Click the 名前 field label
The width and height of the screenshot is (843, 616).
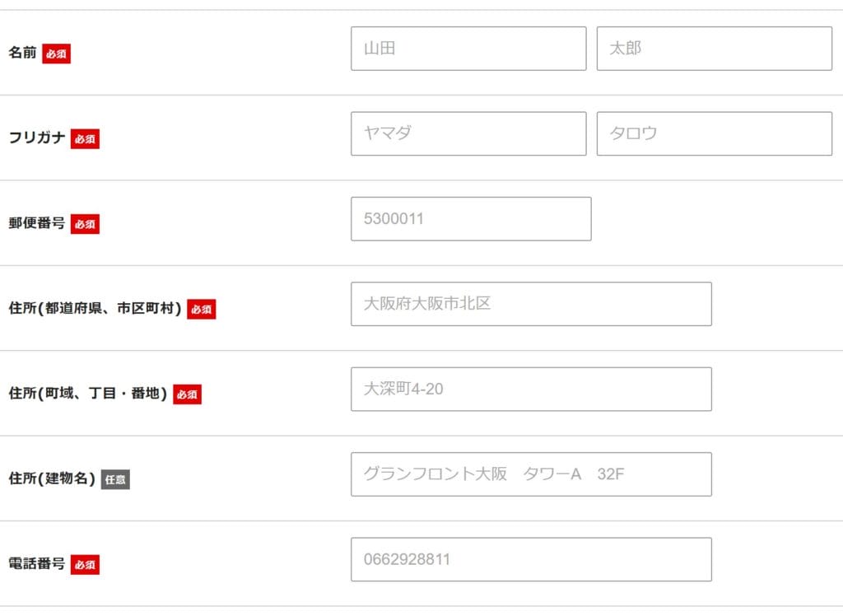click(x=22, y=53)
